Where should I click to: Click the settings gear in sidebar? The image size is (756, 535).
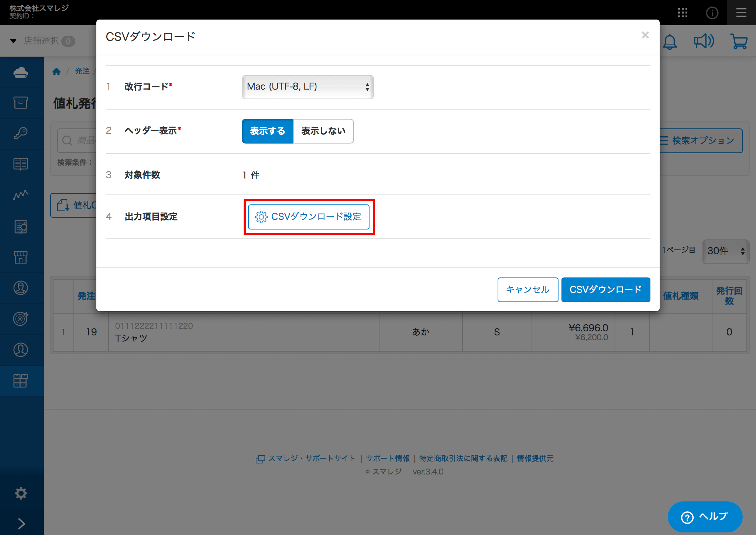(x=21, y=493)
